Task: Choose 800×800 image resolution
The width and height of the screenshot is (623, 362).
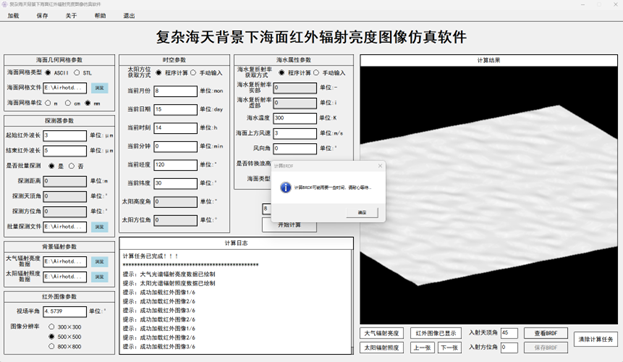Action: (51, 347)
